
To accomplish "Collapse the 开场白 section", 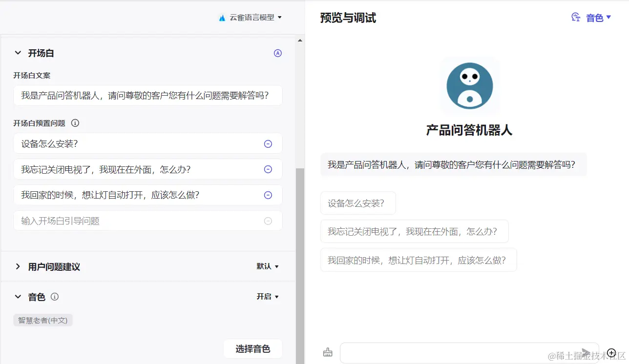I will pos(18,53).
